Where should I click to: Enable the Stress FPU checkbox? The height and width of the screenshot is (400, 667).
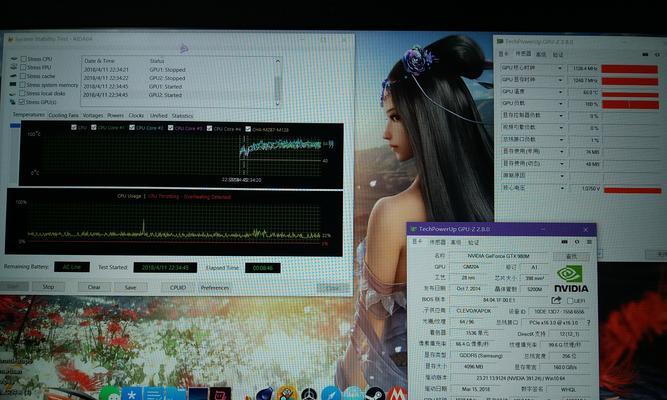(x=23, y=68)
